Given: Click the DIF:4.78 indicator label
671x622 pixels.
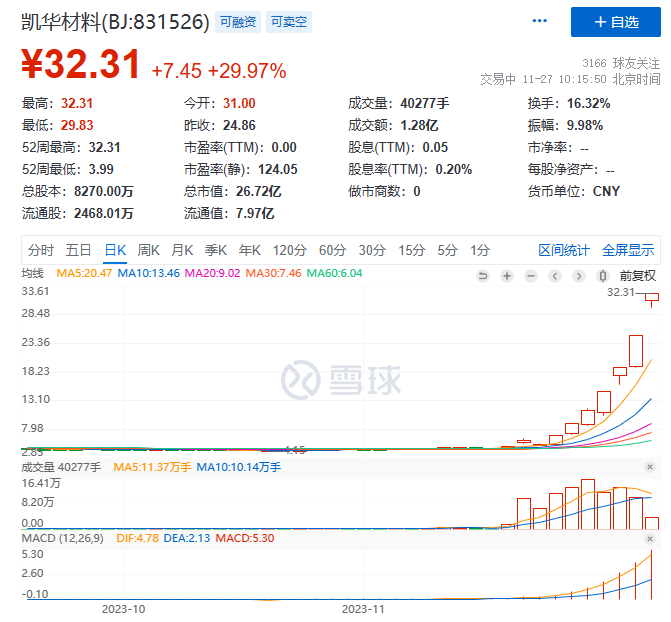Looking at the screenshot, I should (137, 538).
